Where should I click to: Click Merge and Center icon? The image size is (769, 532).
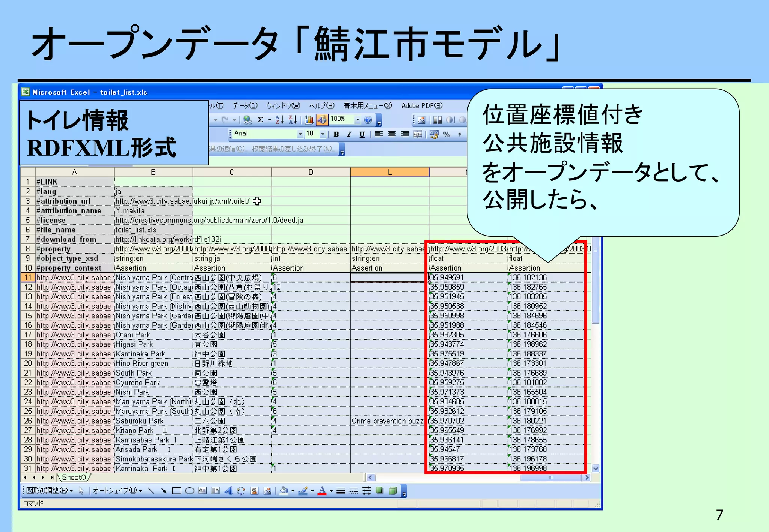coord(418,134)
